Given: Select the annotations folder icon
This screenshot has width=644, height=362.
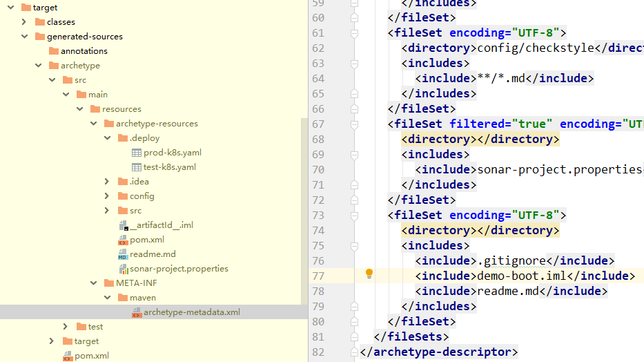Looking at the screenshot, I should click(x=54, y=51).
